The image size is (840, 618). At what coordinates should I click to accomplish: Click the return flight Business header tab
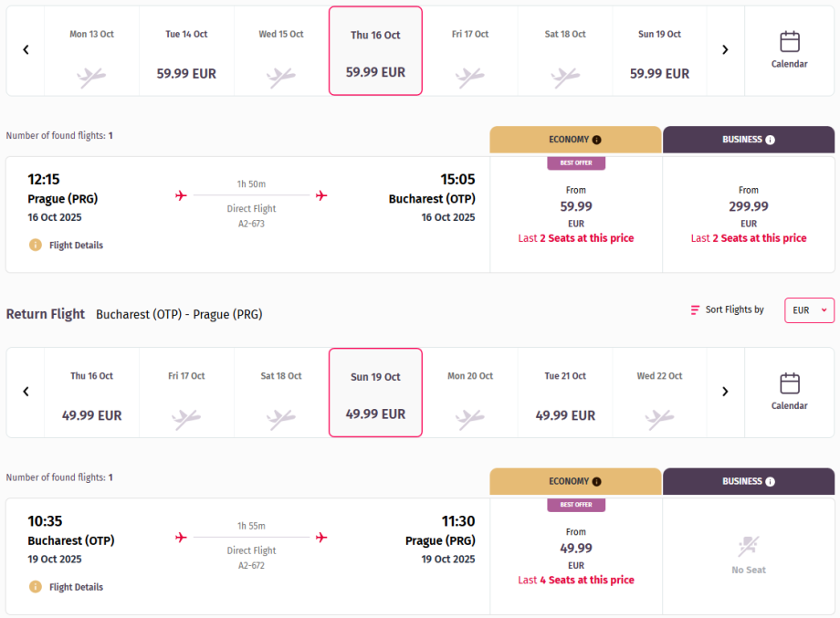click(748, 481)
